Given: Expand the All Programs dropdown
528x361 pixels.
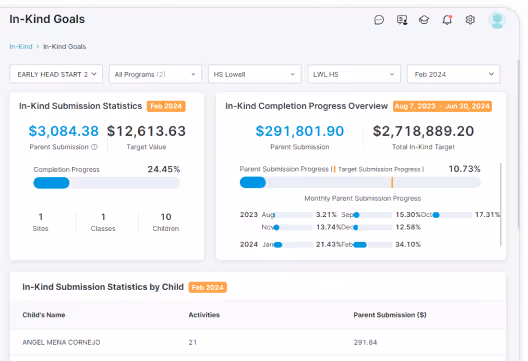Looking at the screenshot, I should click(x=155, y=74).
